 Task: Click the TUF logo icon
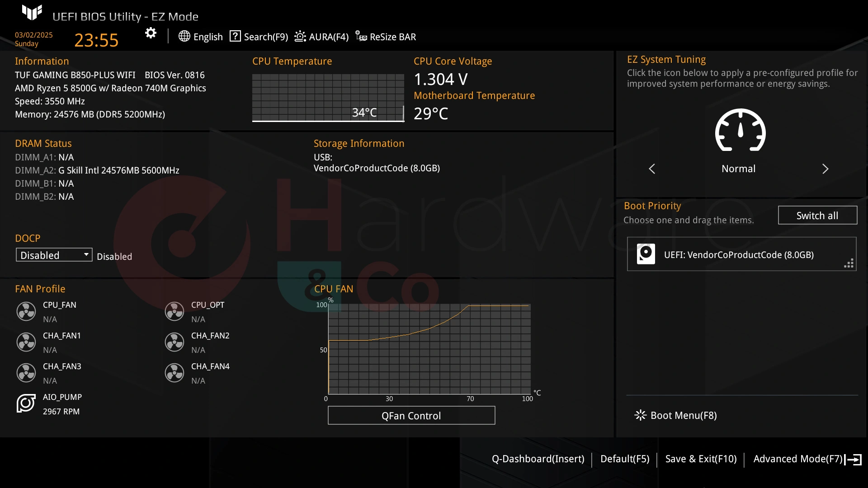point(32,12)
